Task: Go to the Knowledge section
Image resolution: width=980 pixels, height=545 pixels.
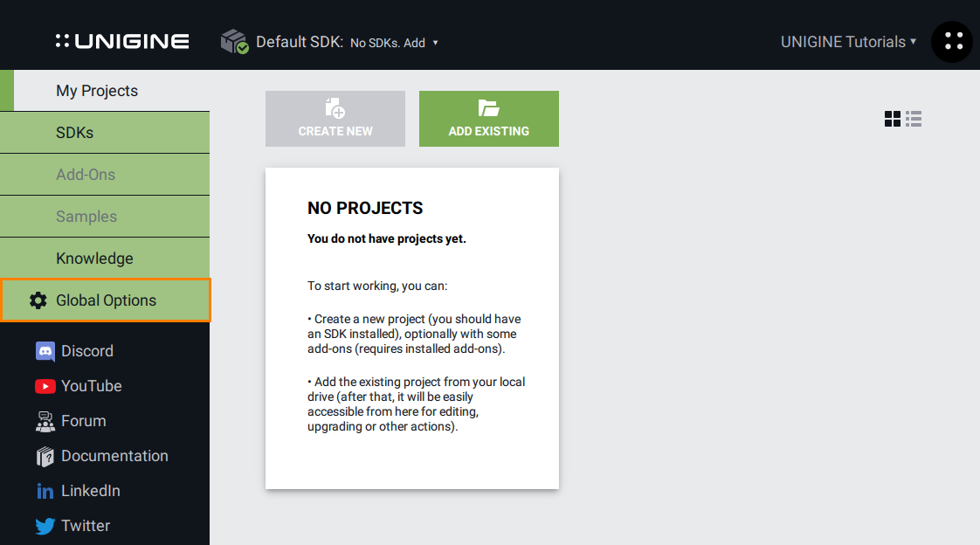Action: click(94, 259)
